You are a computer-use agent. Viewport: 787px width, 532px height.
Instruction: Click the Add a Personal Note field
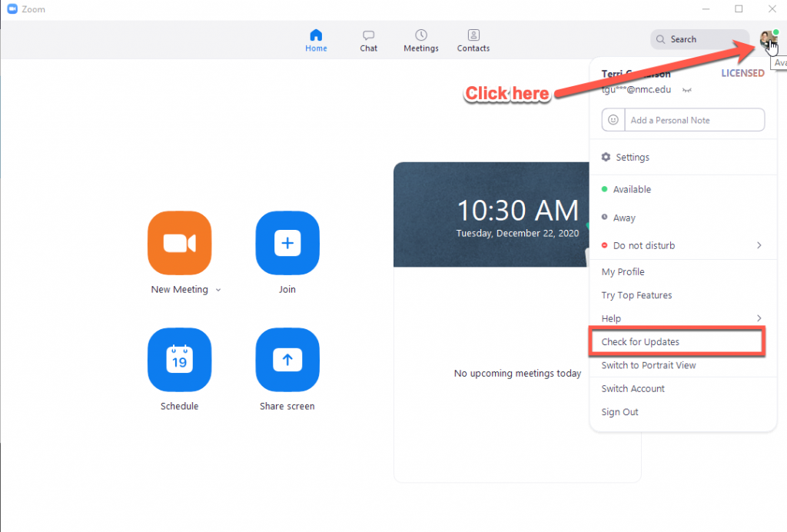point(694,120)
